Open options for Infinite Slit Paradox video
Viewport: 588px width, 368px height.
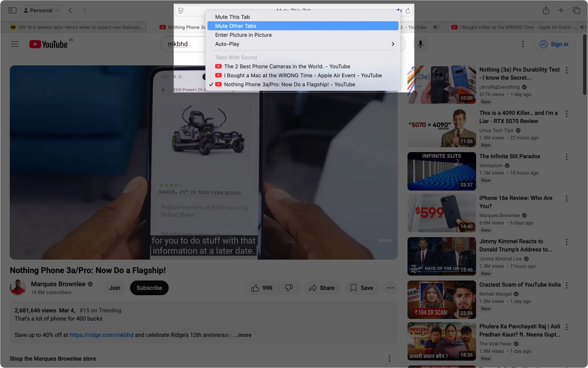point(567,157)
